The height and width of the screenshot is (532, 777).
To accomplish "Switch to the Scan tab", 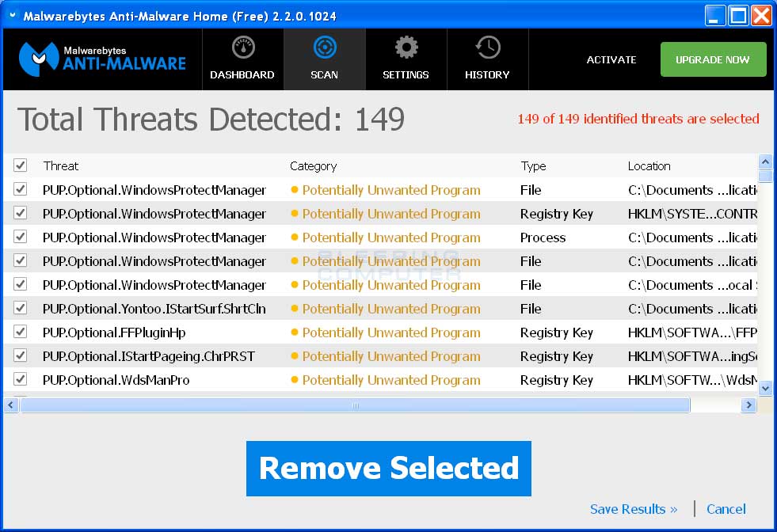I will (325, 59).
